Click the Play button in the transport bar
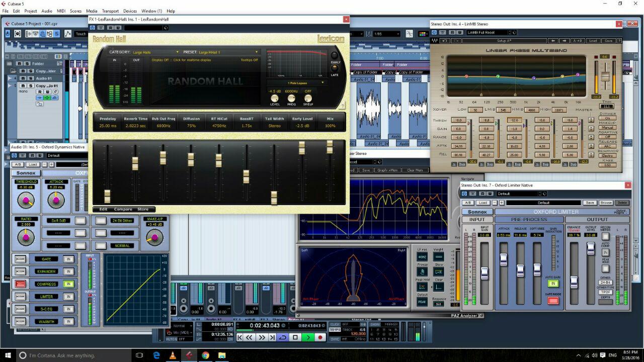The height and width of the screenshot is (362, 644). tap(308, 337)
